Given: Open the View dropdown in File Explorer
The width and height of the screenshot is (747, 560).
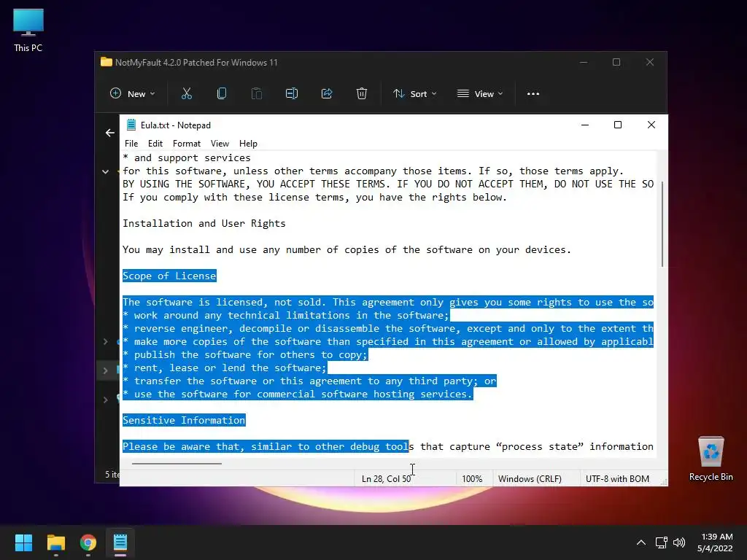Looking at the screenshot, I should tap(480, 94).
